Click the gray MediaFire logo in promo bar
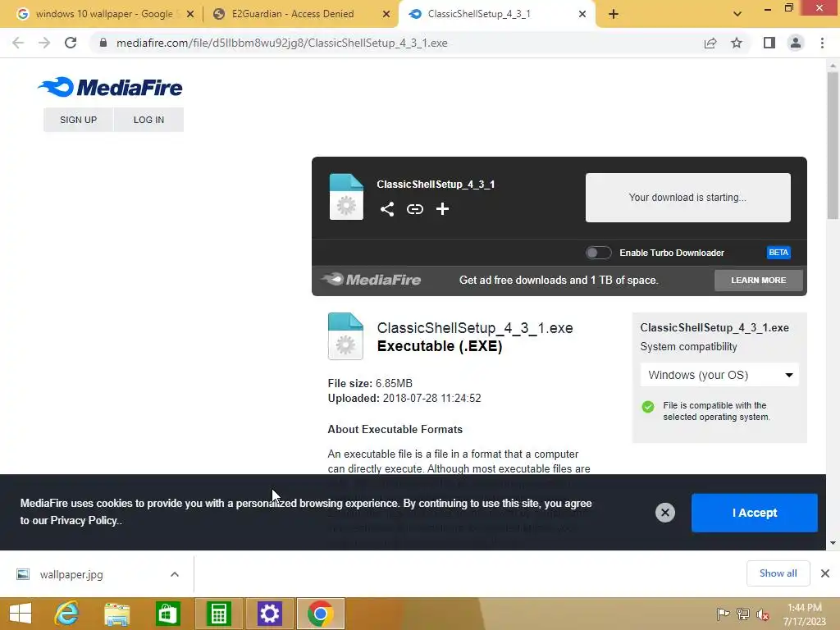The width and height of the screenshot is (840, 630). click(x=371, y=280)
